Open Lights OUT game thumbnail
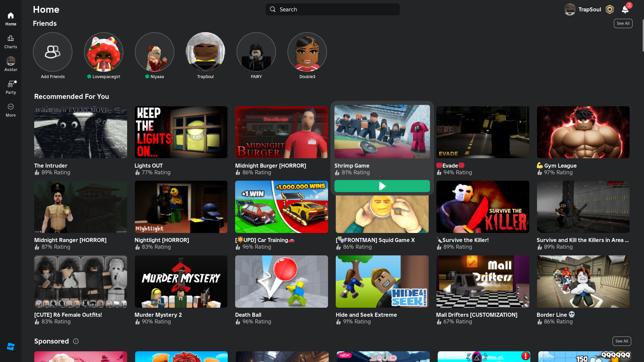 click(181, 132)
